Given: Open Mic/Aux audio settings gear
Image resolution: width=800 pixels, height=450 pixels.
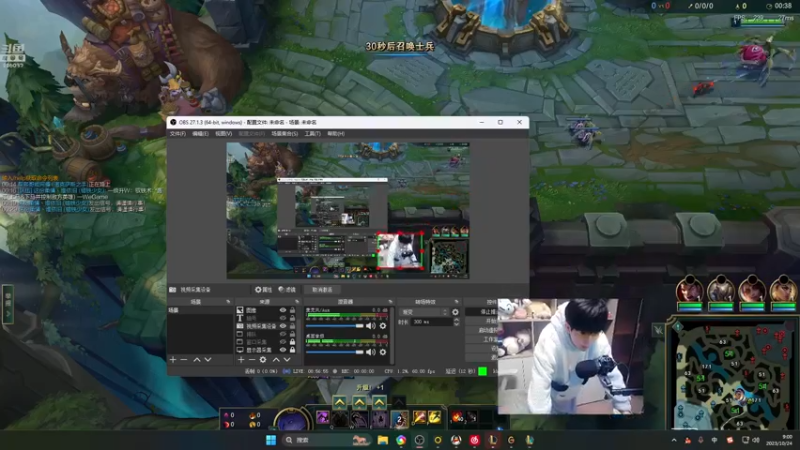Looking at the screenshot, I should pos(383,326).
